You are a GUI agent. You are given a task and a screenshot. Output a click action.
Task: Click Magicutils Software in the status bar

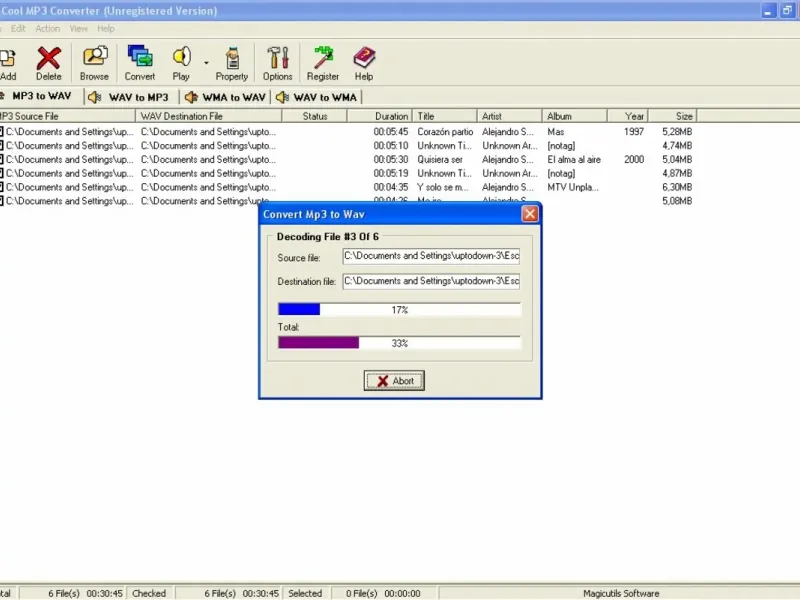(x=621, y=593)
